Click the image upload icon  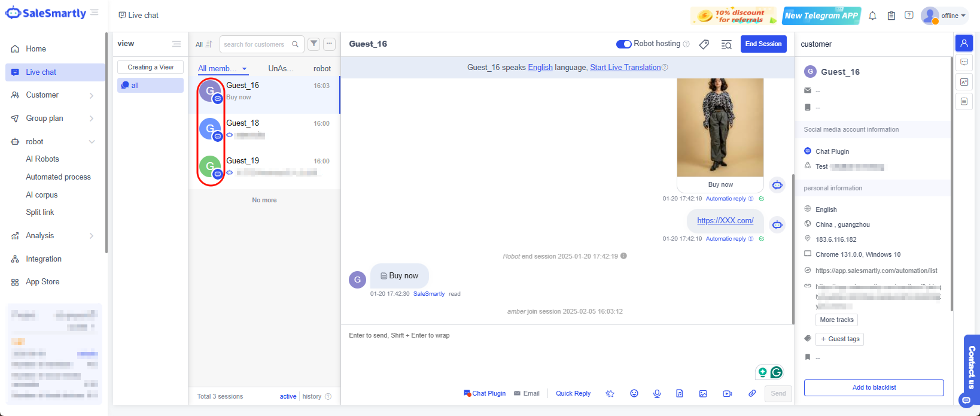[703, 393]
